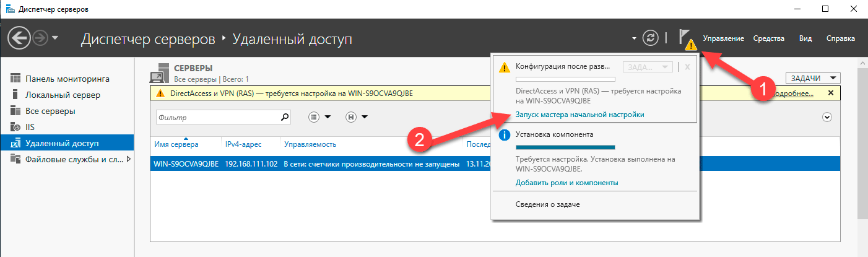Open the Справка menu
868x257 pixels.
pyautogui.click(x=841, y=38)
